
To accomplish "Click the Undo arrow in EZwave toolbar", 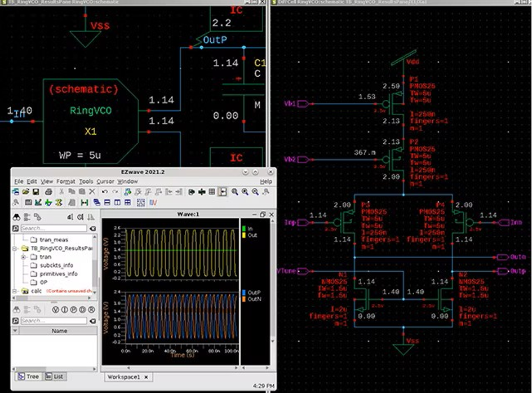I will (105, 192).
